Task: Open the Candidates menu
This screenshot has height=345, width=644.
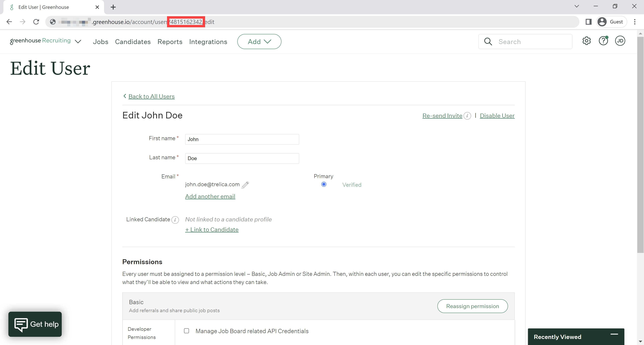Action: (133, 42)
